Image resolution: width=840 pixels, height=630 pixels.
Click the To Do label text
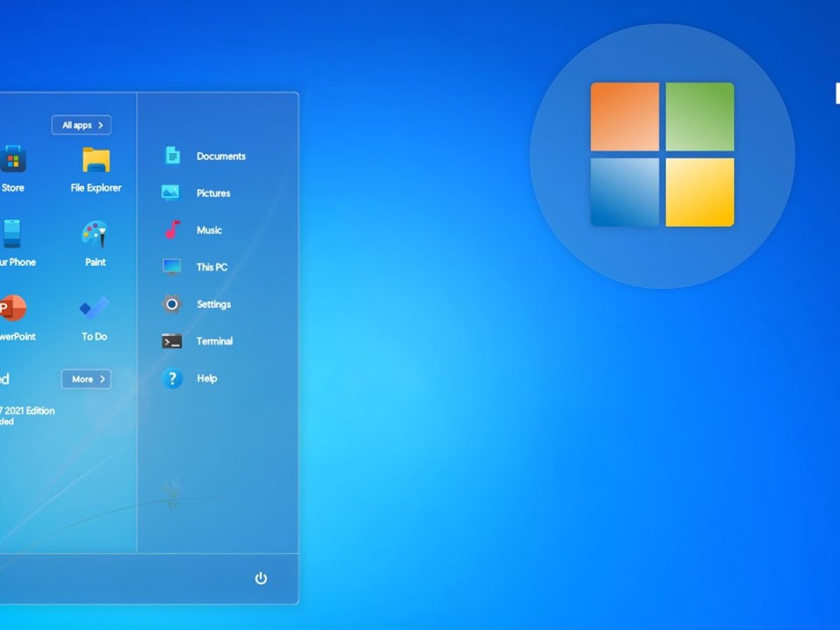tap(94, 337)
